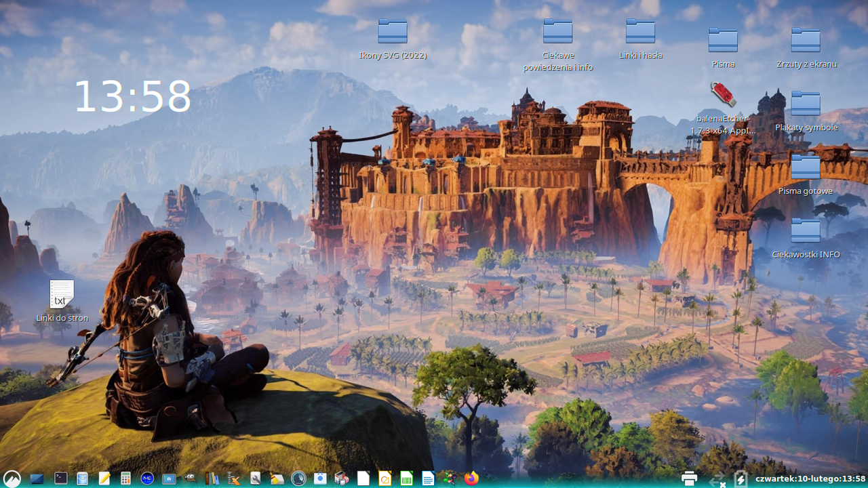
Task: Launch the screenshot camera tool
Action: (169, 479)
